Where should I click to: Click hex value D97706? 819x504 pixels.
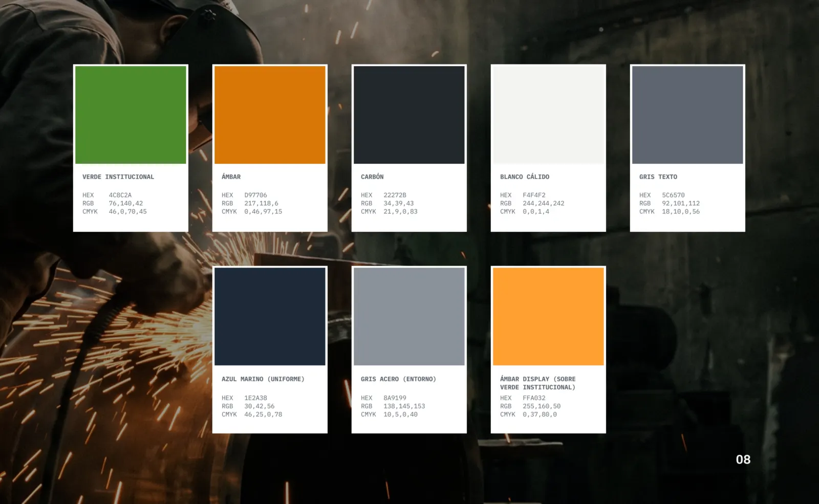click(x=255, y=195)
